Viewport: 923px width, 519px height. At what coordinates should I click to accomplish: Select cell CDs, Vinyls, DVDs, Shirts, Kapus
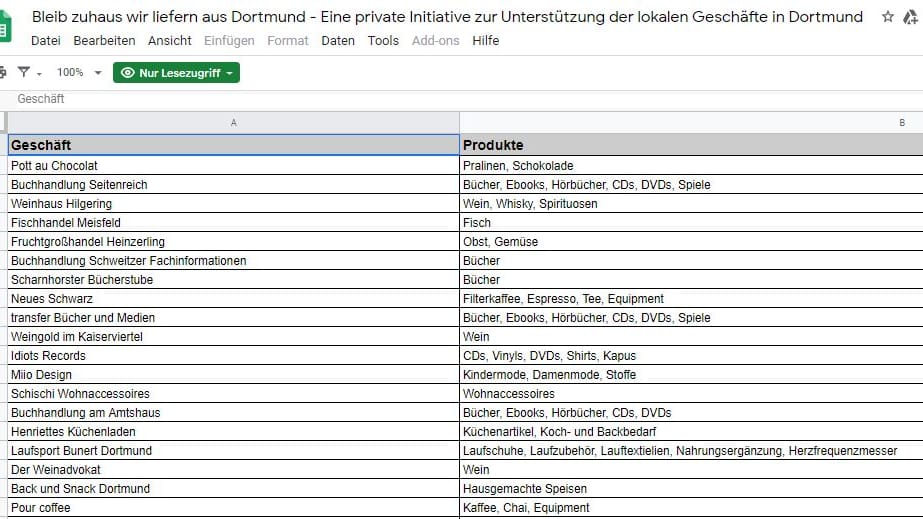pos(691,355)
